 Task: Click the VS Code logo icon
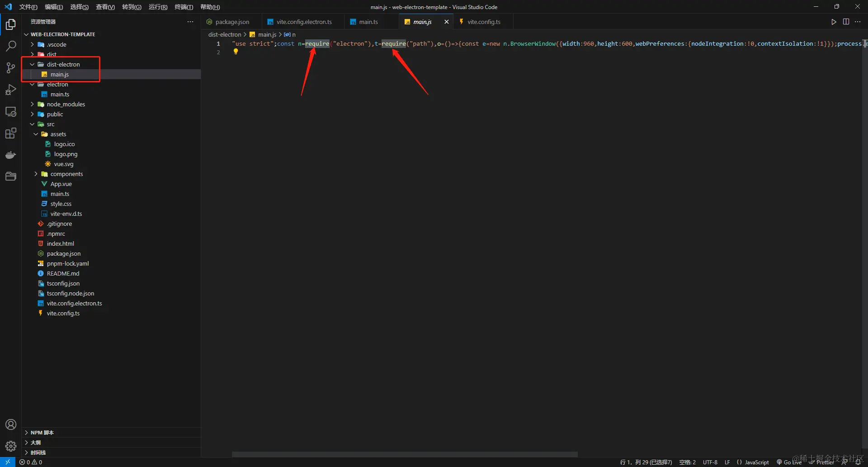(x=8, y=7)
